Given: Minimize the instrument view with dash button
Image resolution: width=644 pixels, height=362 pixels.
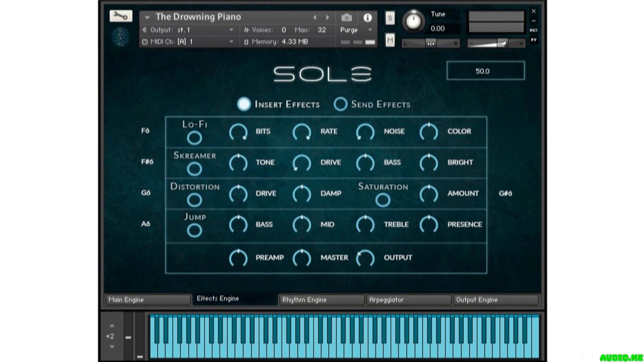Looking at the screenshot, I should [534, 21].
